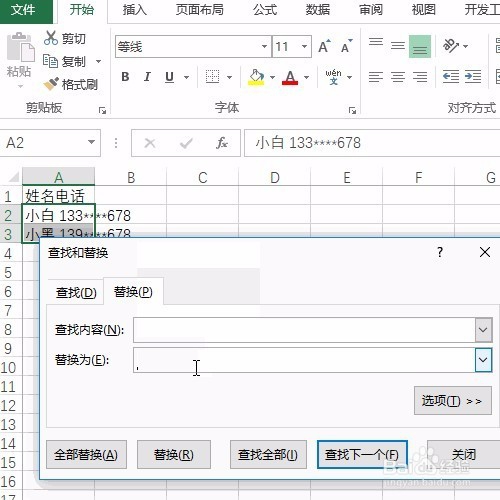Center text horizontally

[x=398, y=77]
